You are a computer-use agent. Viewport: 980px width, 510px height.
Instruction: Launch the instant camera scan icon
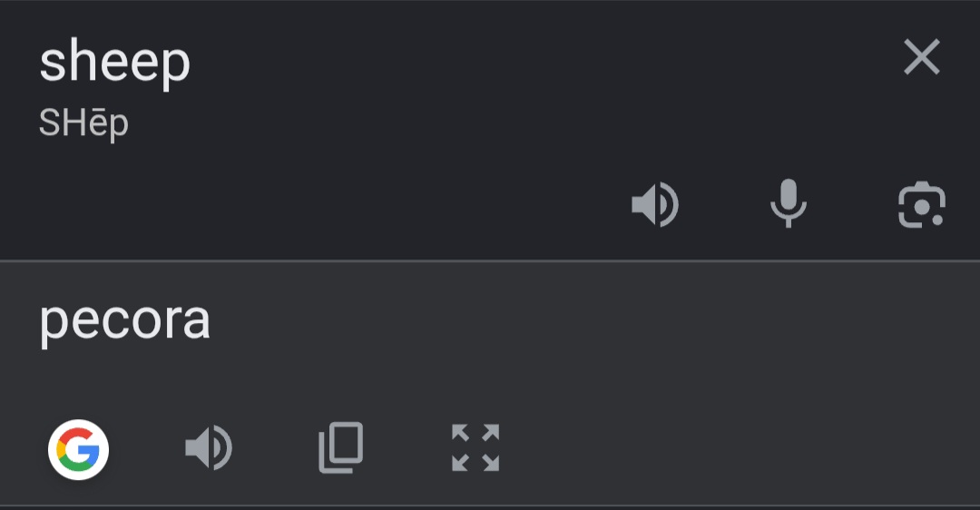click(922, 204)
